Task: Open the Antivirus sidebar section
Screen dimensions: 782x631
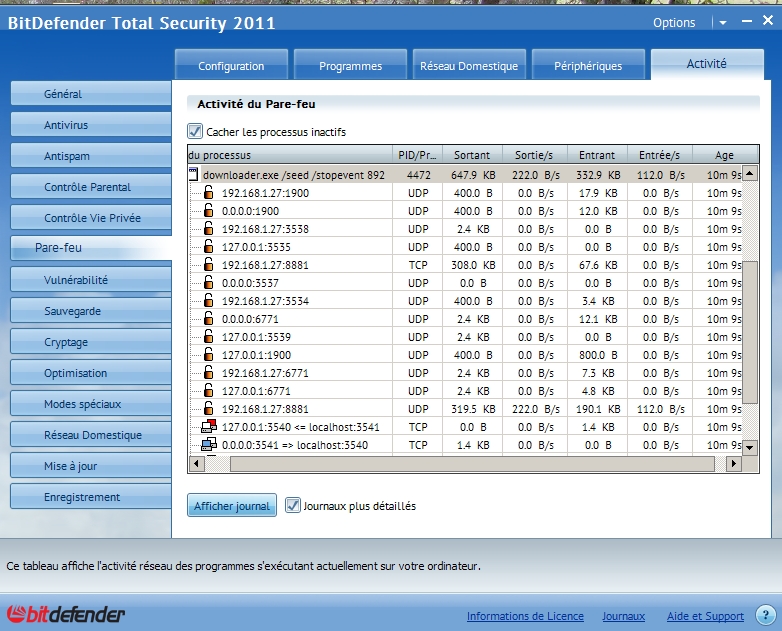Action: (91, 125)
